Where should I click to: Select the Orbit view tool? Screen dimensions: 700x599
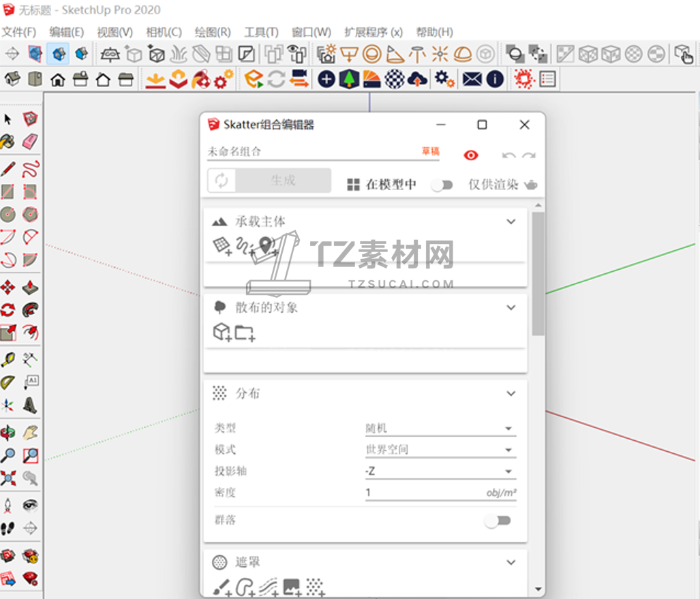click(x=8, y=433)
